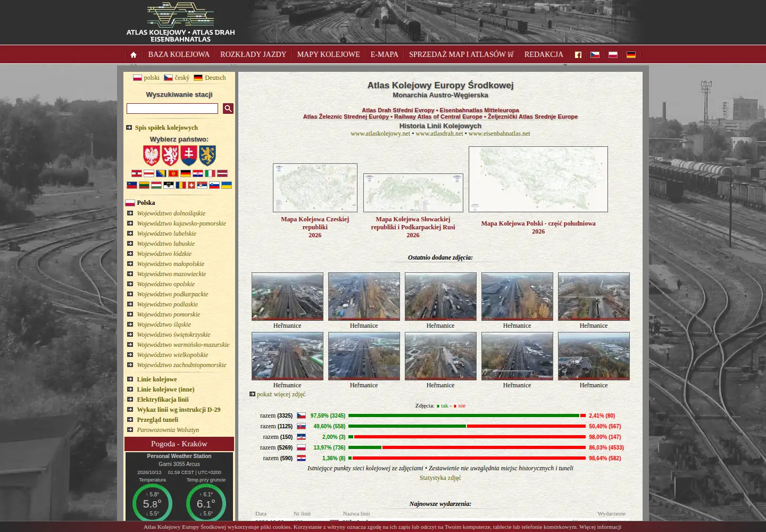Click the Polish photo stats bar (13,97%)
Screen dimensions: 766x532
[467, 447]
